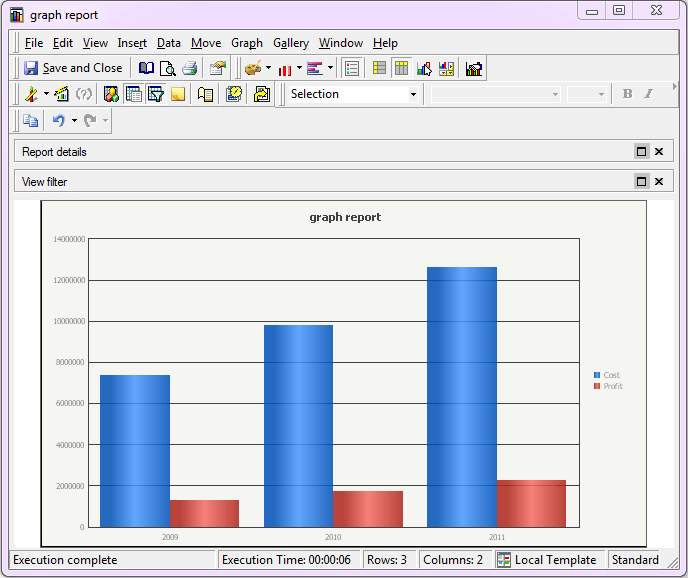Click the Save and Close button
This screenshot has height=578, width=688.
pos(73,68)
